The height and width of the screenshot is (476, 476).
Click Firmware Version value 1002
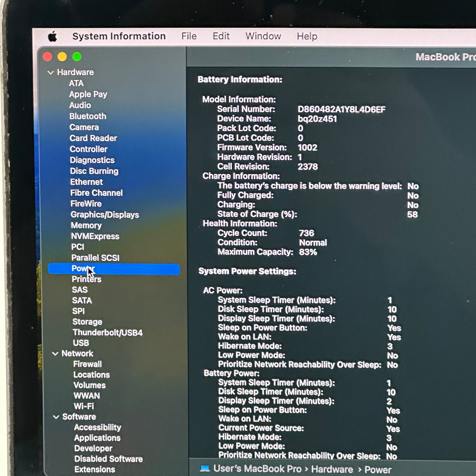tap(307, 148)
